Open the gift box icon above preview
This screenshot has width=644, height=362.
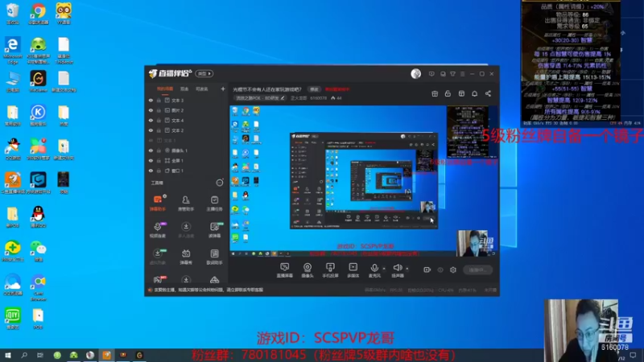click(x=435, y=93)
